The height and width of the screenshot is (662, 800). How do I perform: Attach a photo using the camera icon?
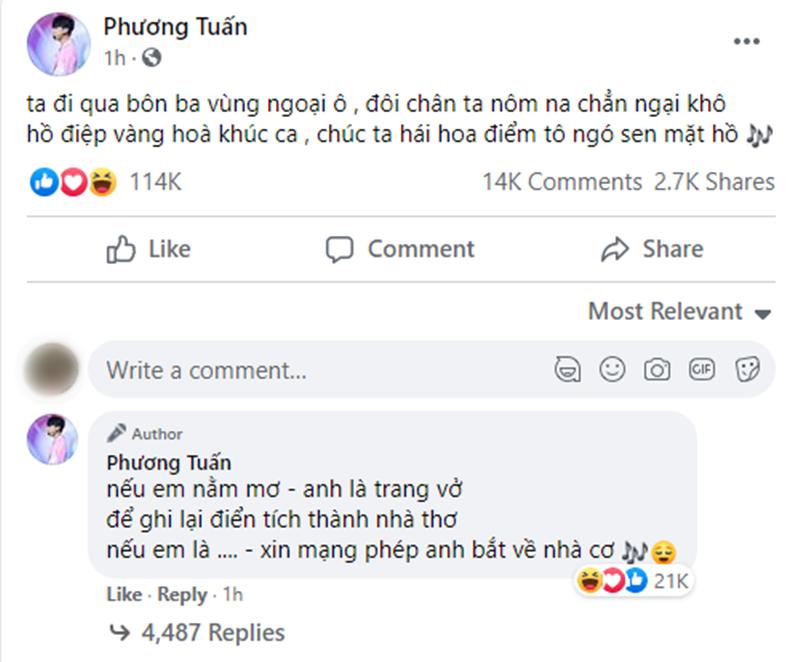click(x=657, y=370)
